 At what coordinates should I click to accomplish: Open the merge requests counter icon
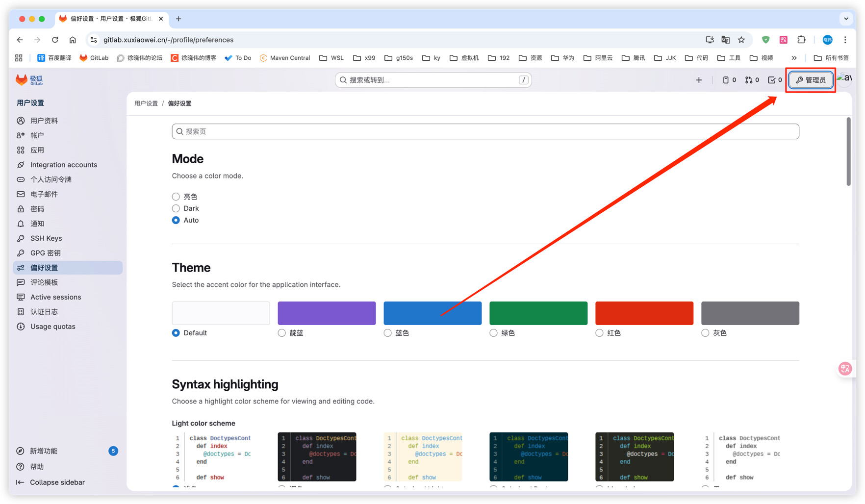pyautogui.click(x=752, y=80)
